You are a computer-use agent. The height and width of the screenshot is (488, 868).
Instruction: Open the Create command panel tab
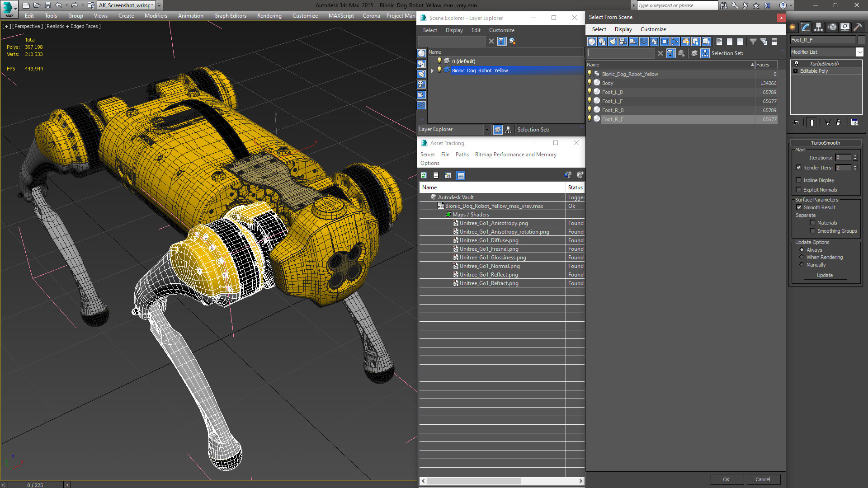[x=793, y=27]
